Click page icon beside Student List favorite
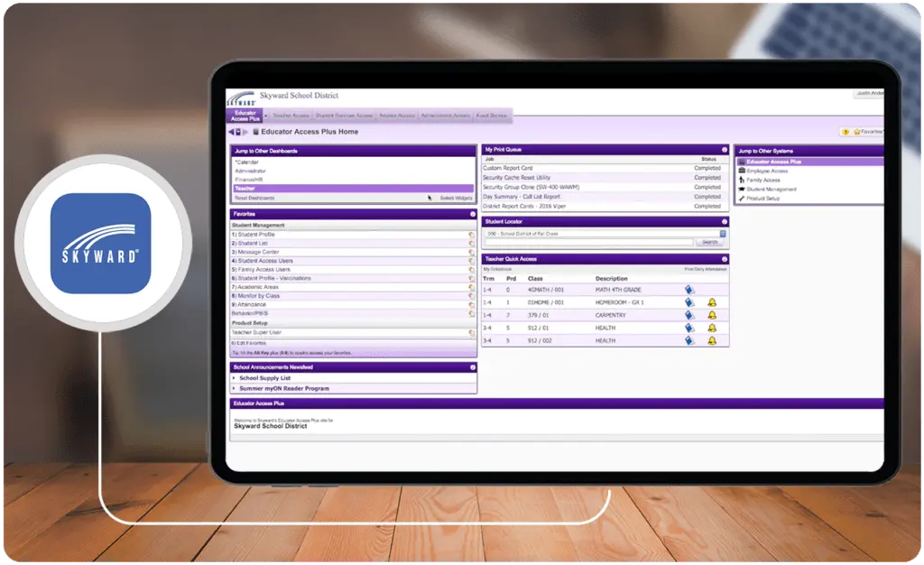Viewport: 924px width, 565px height. [471, 244]
